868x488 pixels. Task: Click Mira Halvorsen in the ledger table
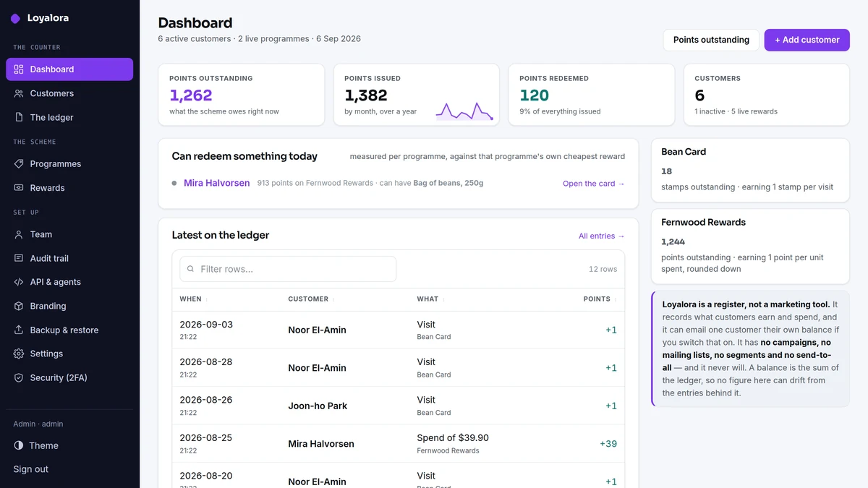(x=321, y=444)
